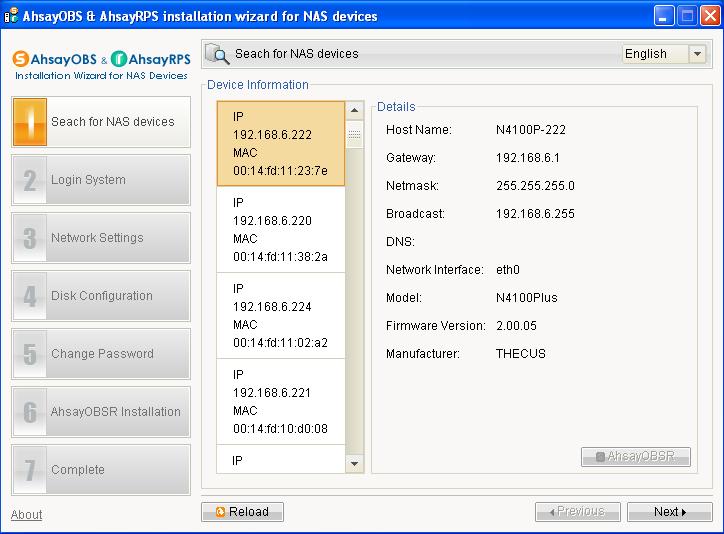Open the English language dropdown

pos(664,54)
